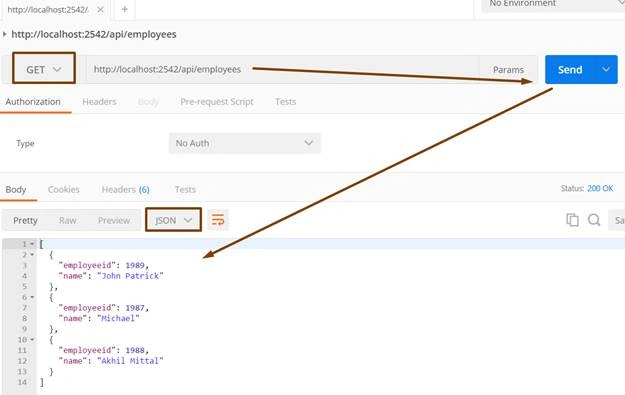
Task: Open the GET method dropdown
Action: coord(44,69)
